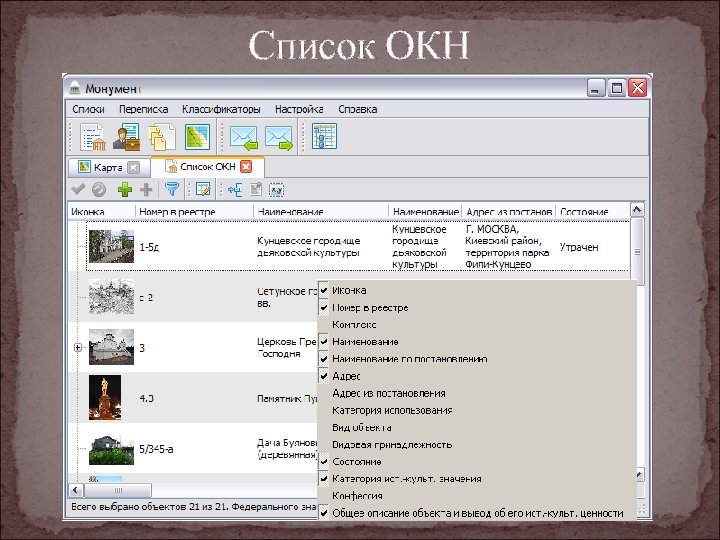Expand the tree node of row 3

78,348
